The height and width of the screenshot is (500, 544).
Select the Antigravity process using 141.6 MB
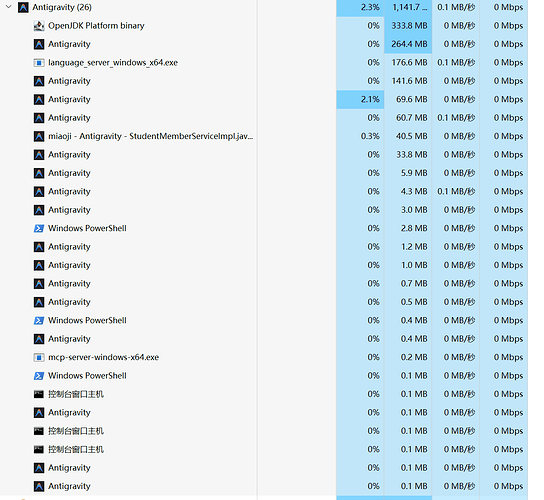(264, 81)
